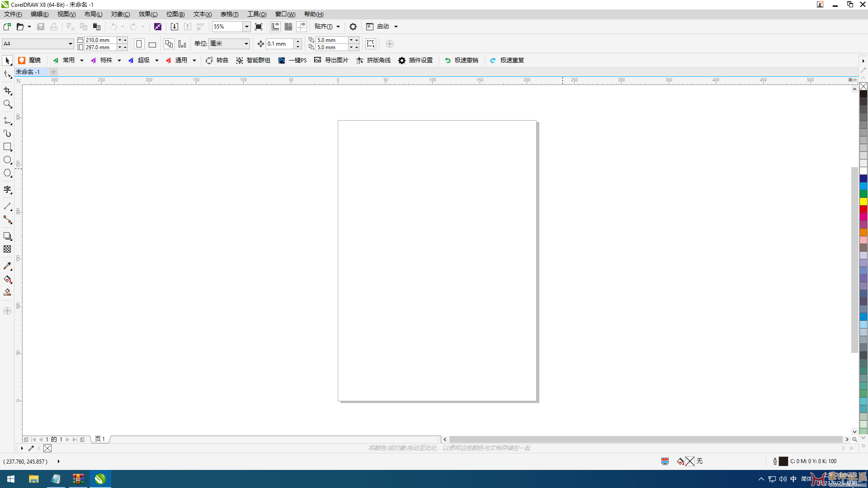Open the 位图 menu

point(175,14)
